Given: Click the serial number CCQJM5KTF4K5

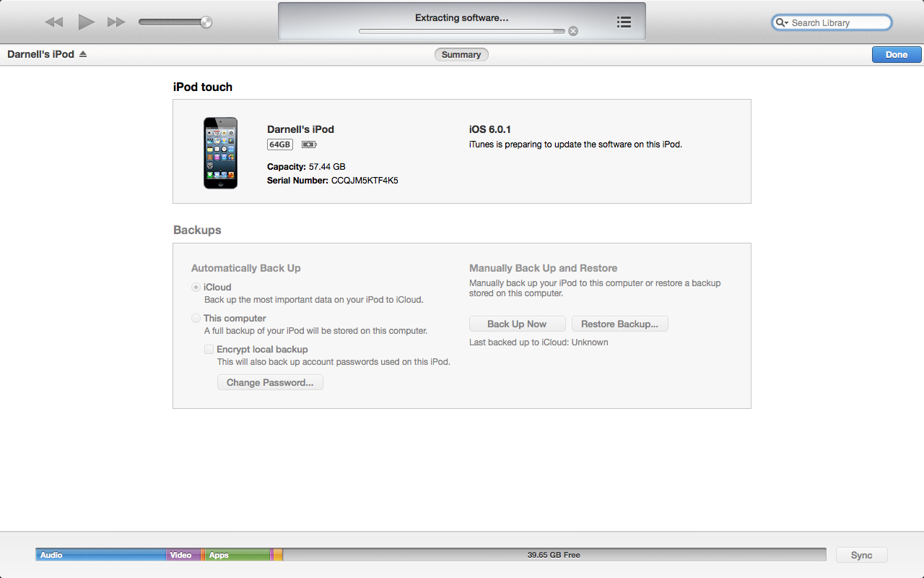Looking at the screenshot, I should (x=365, y=181).
